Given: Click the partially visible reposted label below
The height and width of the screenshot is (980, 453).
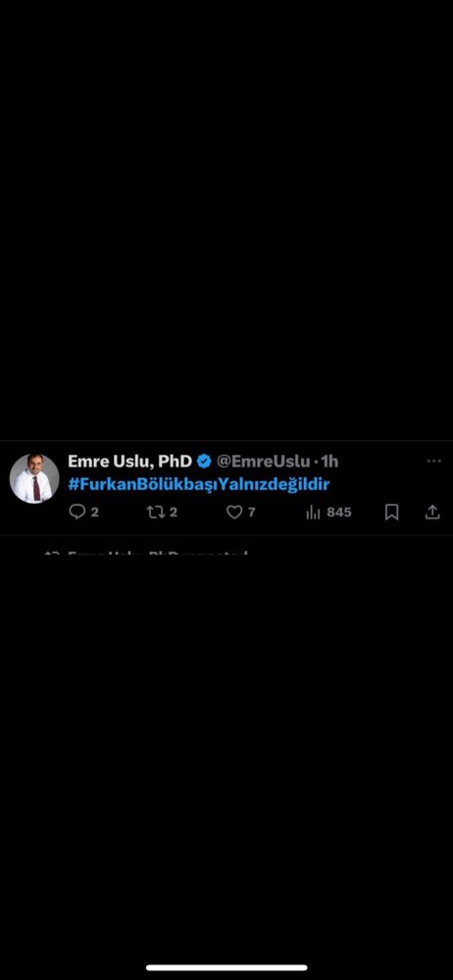Looking at the screenshot, I should [158, 553].
